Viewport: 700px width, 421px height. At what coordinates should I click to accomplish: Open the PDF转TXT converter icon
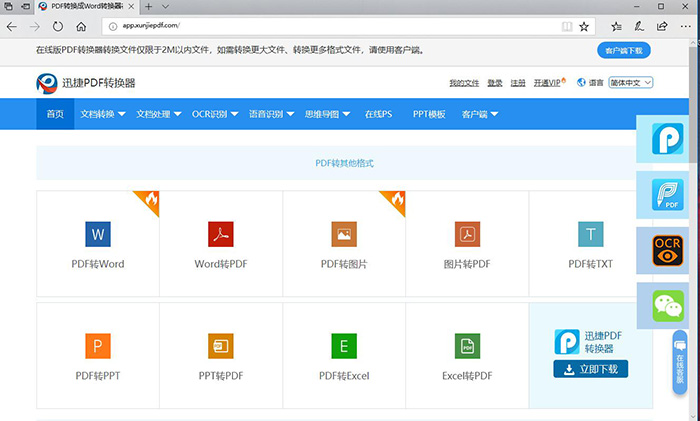(x=590, y=234)
